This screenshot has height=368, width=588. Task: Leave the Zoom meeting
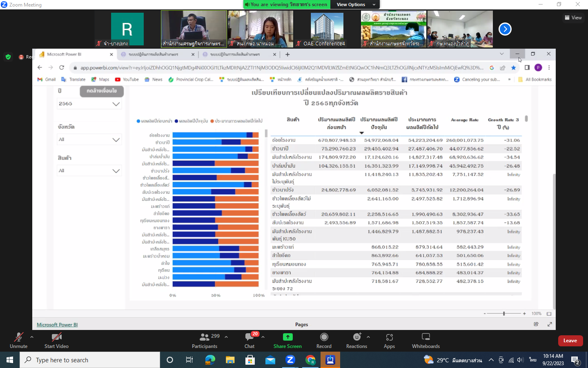[570, 341]
